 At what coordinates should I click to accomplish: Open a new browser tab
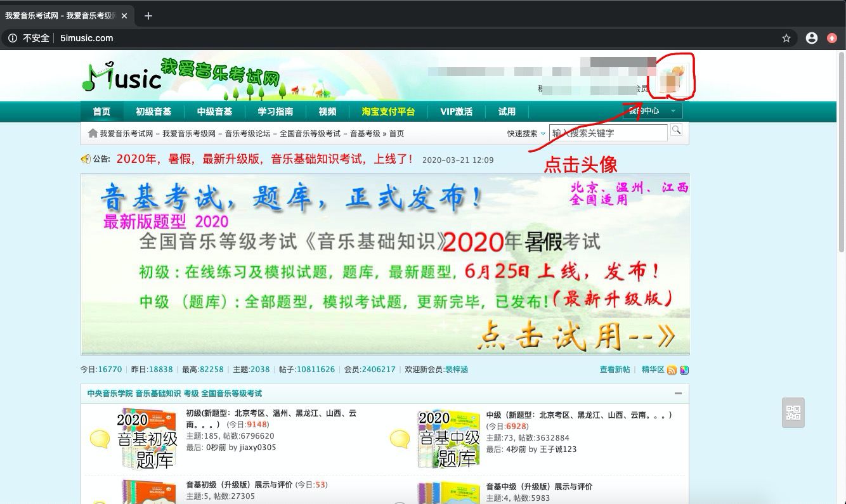(x=148, y=16)
